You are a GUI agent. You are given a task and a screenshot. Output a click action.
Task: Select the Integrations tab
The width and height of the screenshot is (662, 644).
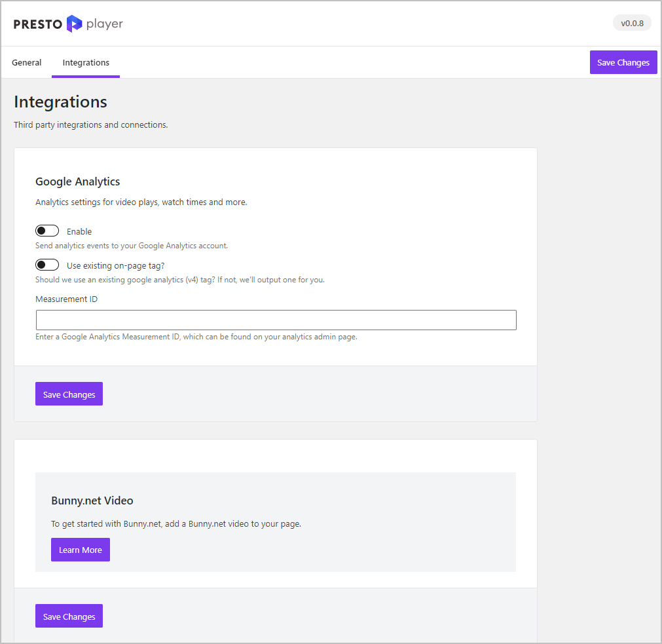point(85,62)
